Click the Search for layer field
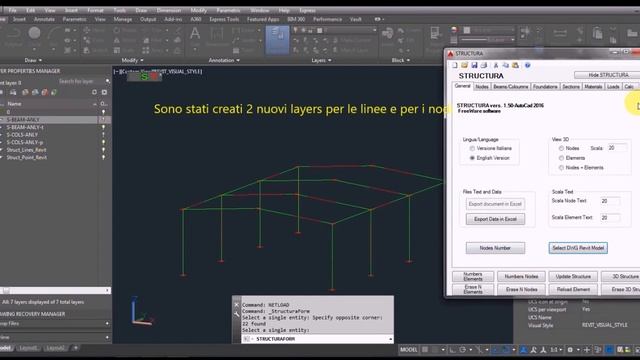The width and height of the screenshot is (640, 360). [80, 81]
